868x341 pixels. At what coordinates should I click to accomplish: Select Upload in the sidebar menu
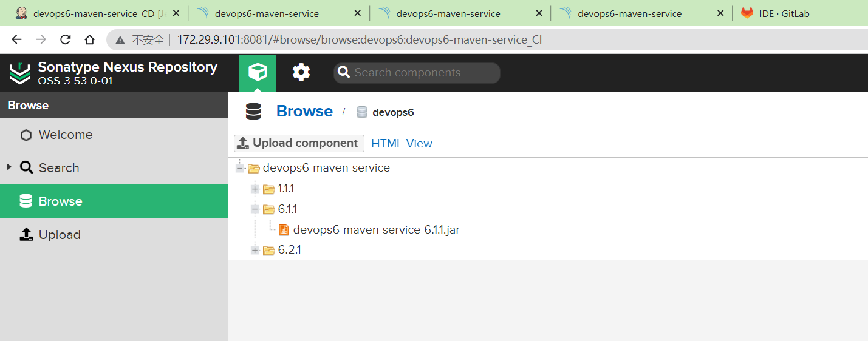114,235
